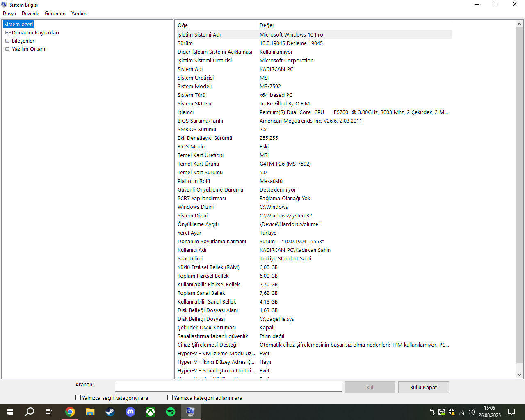Click the vertical scrollbar thumb
The image size is (525, 420).
click(x=520, y=195)
